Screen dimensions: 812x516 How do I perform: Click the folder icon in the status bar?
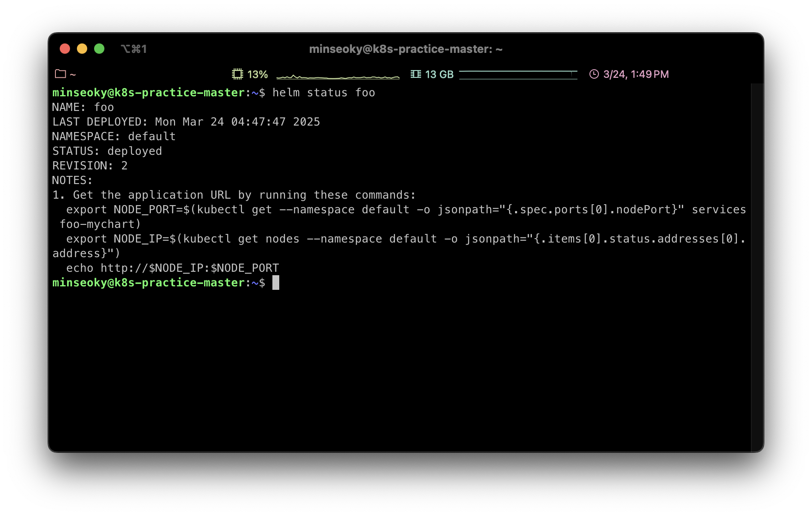(x=60, y=74)
